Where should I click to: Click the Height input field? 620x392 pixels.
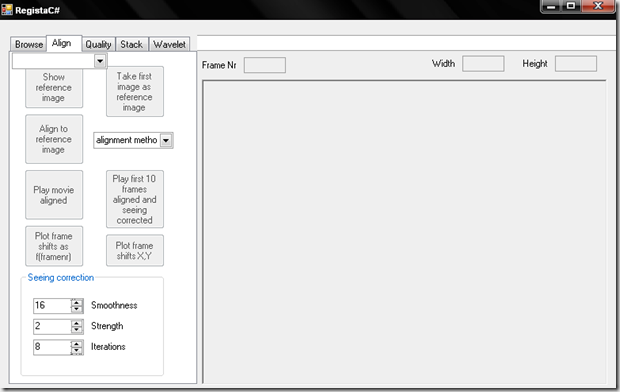point(576,64)
